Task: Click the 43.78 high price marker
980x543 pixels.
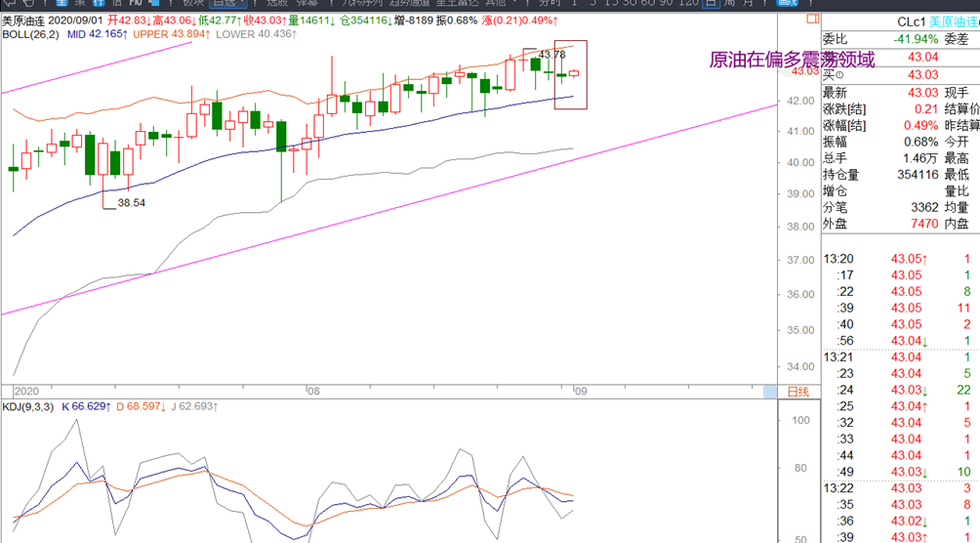Action: point(551,55)
